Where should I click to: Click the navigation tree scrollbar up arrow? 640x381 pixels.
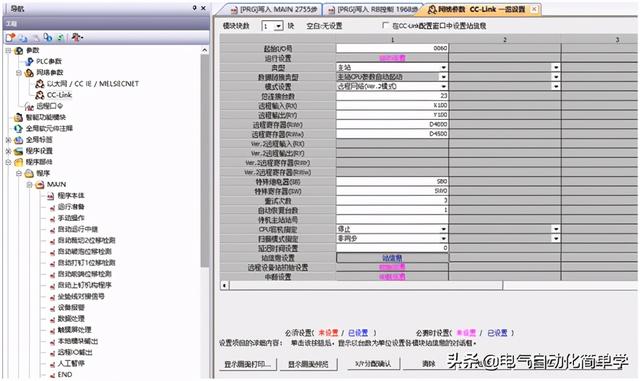(204, 50)
